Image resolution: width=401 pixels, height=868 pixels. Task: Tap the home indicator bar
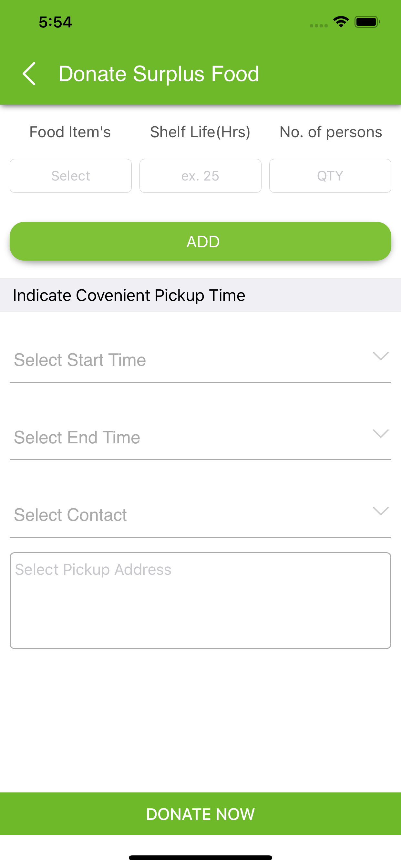point(200,858)
